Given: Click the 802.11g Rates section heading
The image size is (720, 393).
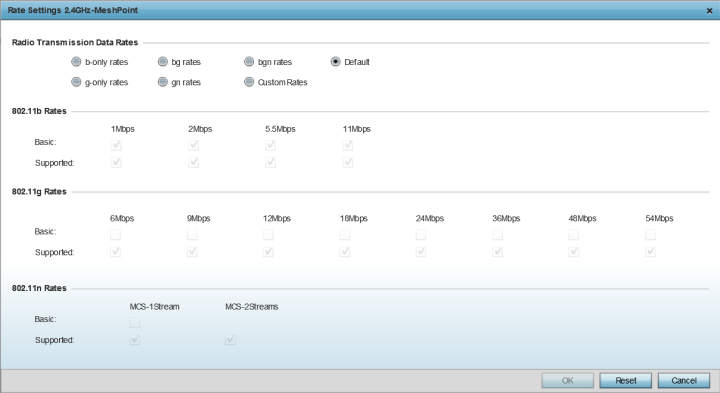Looking at the screenshot, I should pos(39,191).
